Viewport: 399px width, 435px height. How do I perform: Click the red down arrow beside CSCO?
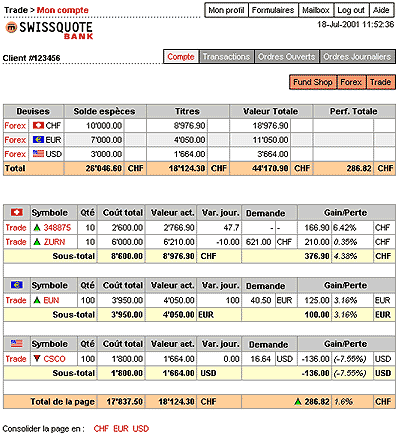click(37, 359)
